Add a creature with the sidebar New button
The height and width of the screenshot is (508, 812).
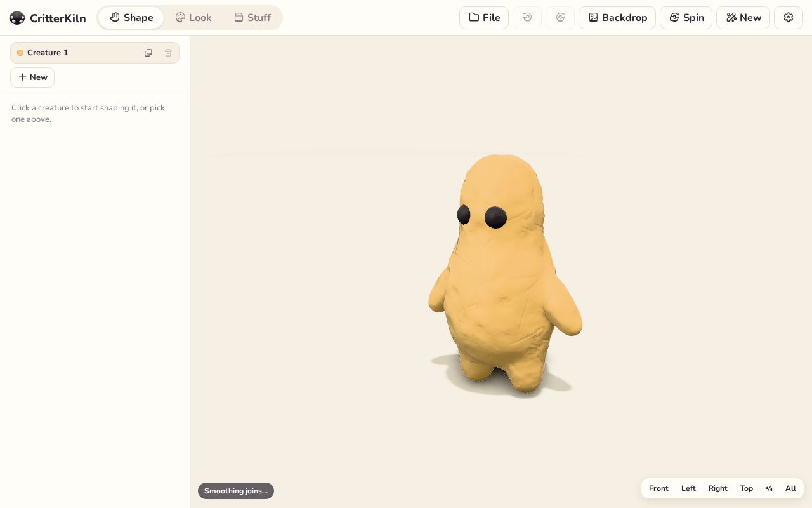(x=32, y=77)
